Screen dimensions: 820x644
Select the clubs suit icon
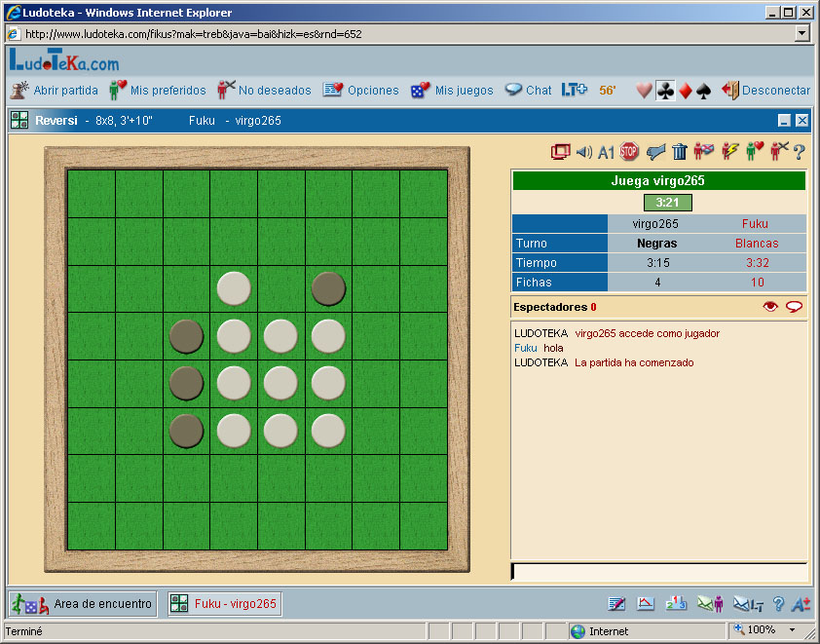pyautogui.click(x=665, y=91)
